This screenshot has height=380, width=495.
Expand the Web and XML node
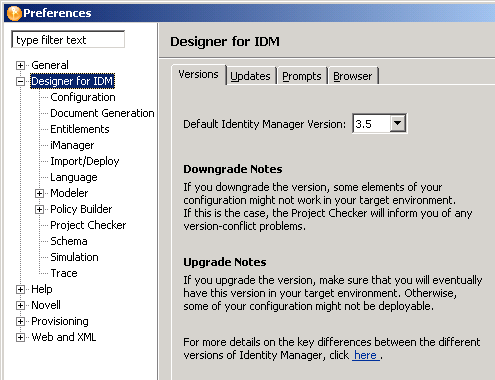click(20, 337)
